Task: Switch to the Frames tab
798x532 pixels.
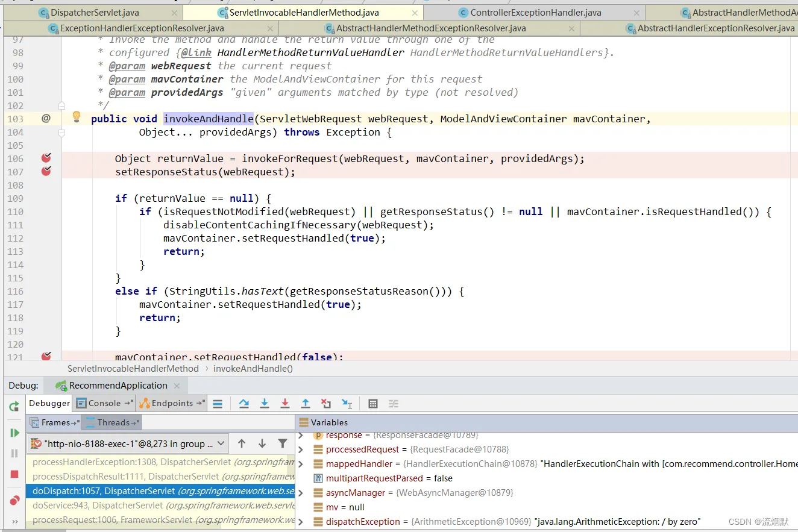Action: 55,422
